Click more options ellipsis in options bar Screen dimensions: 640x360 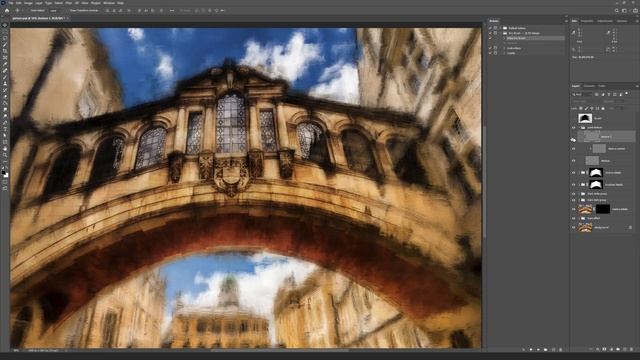[171, 11]
